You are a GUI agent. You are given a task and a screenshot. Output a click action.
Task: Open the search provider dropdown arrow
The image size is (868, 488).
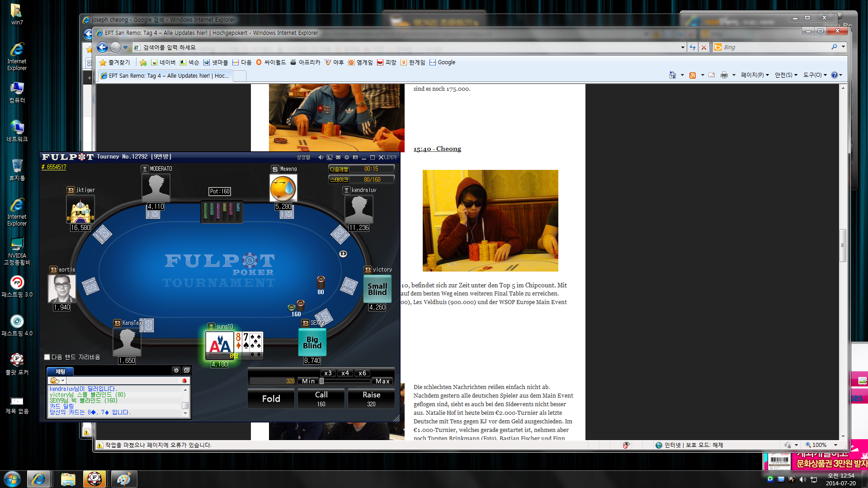[x=843, y=47]
